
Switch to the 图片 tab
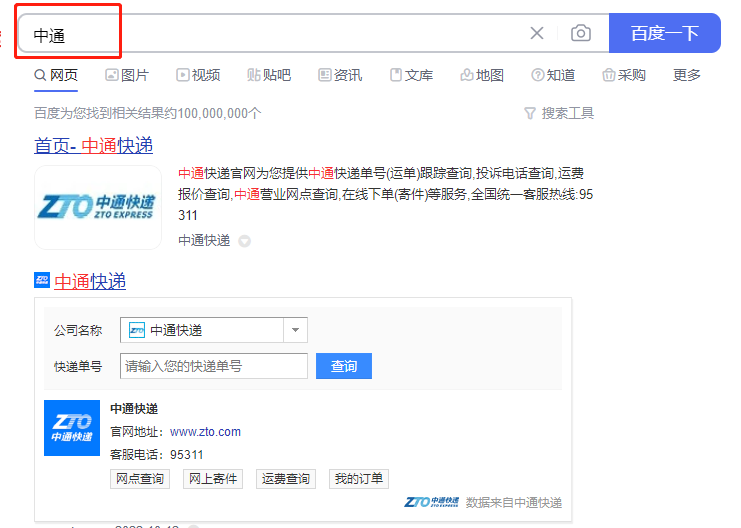tap(127, 75)
